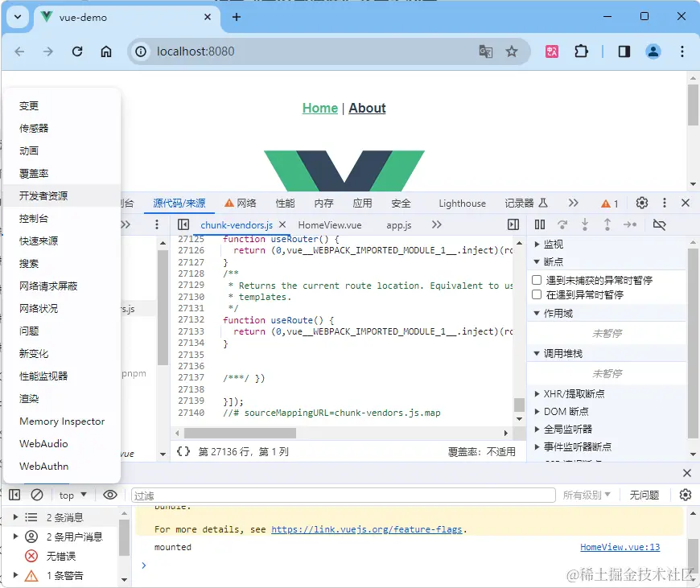Click the warning count badge
The image size is (700, 588).
[x=609, y=204]
